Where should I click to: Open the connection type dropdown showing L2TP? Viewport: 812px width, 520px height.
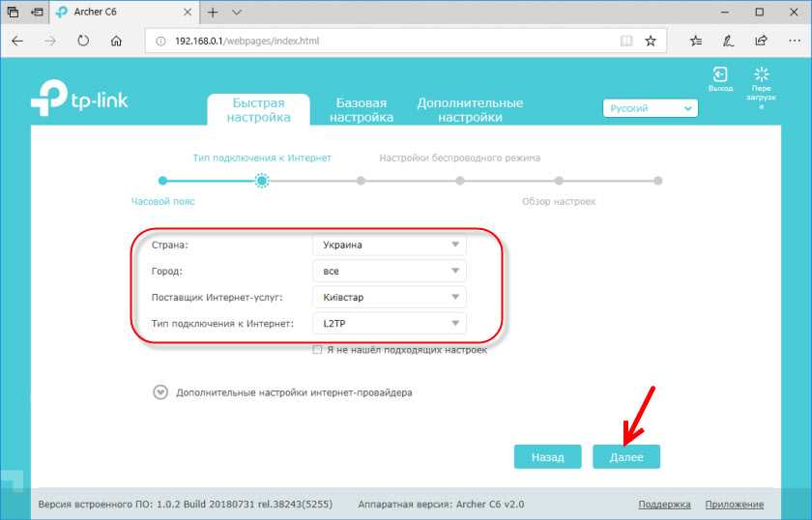[389, 323]
